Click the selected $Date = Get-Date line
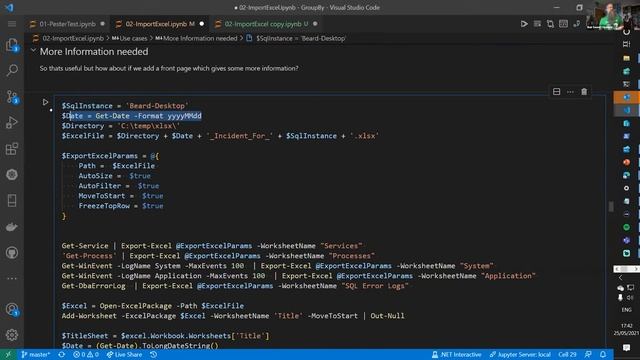 coord(131,116)
